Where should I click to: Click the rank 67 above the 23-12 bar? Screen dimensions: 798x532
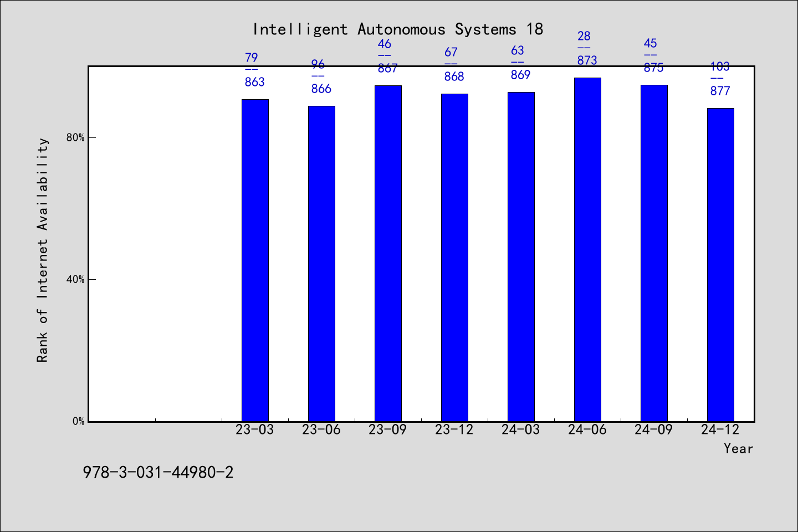[x=451, y=52]
